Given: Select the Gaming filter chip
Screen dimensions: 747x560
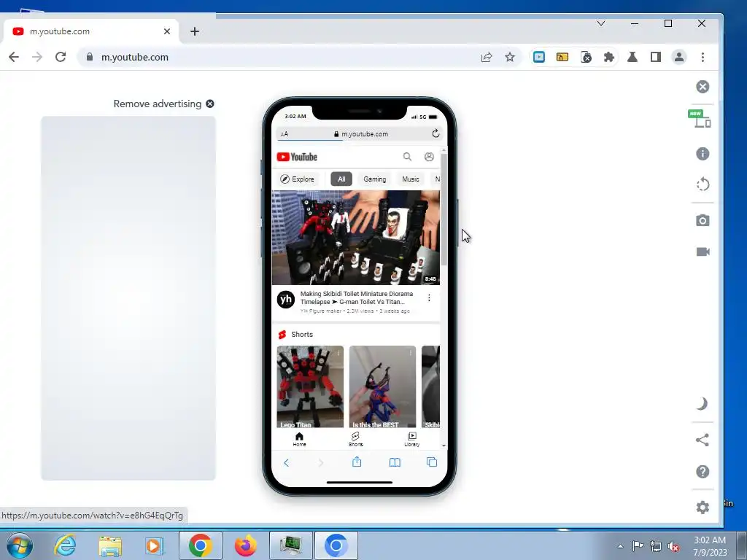Looking at the screenshot, I should (374, 179).
